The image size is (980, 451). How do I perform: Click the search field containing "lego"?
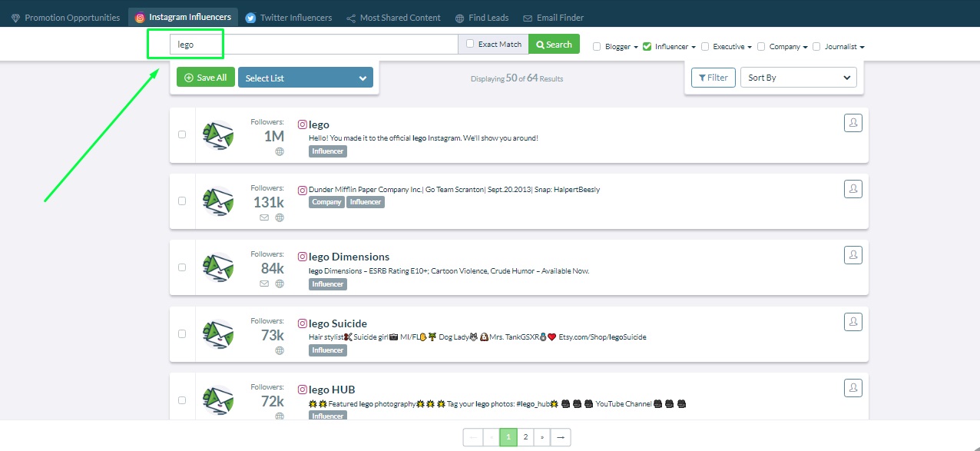coord(313,45)
